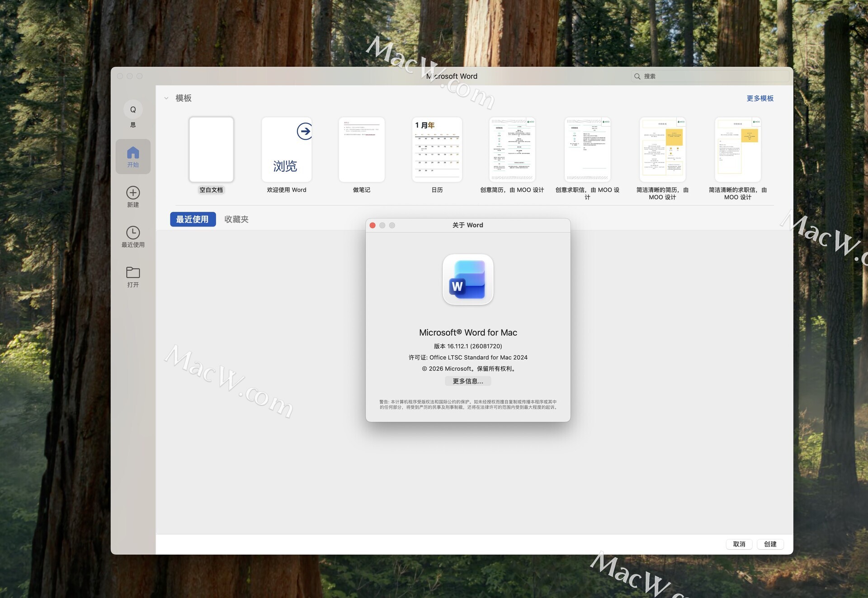This screenshot has width=868, height=598.
Task: Click the 模板 section heading
Action: (184, 98)
